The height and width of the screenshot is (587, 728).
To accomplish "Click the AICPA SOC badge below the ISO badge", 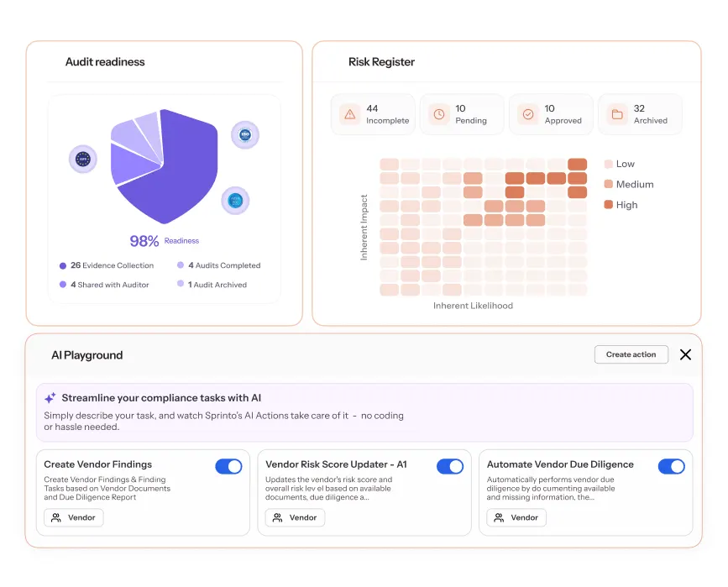I will [235, 201].
